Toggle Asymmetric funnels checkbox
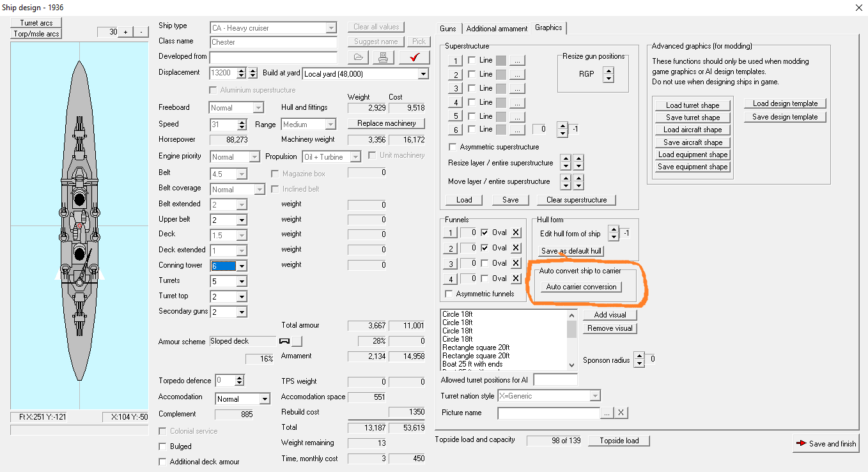This screenshot has height=472, width=868. point(449,294)
